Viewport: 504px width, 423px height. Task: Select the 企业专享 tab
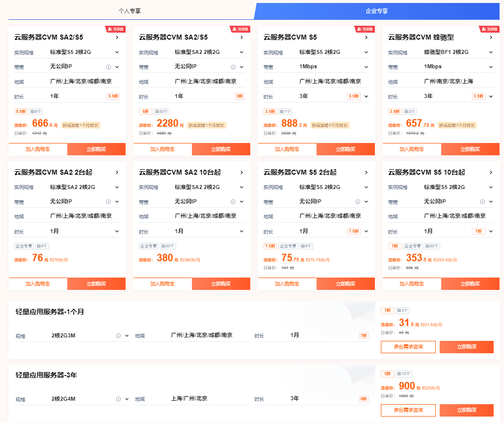click(377, 11)
